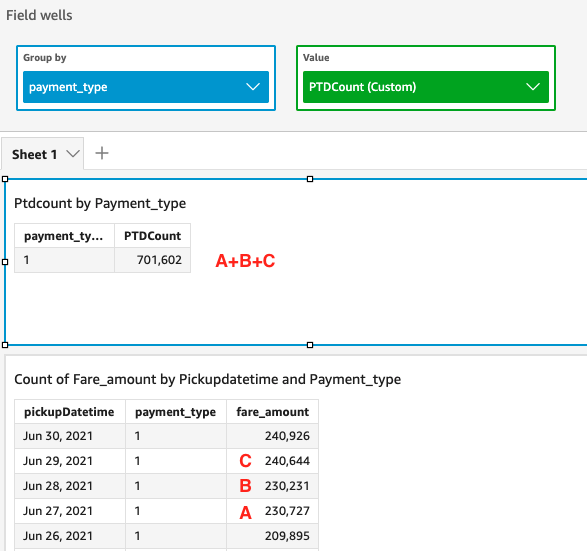Viewport: 587px width, 551px height.
Task: Expand the Sheet 1 tab menu chevron
Action: 73,154
